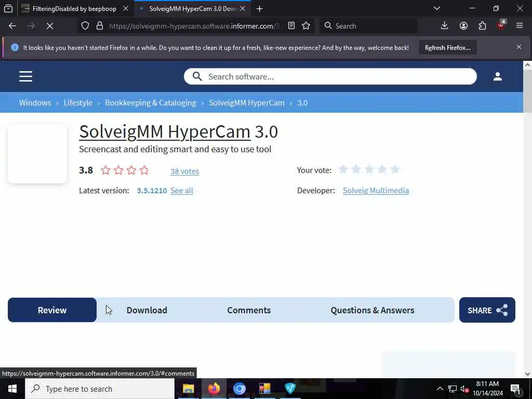This screenshot has height=399, width=532.
Task: Click the latest version 3.5.1210 text
Action: [152, 191]
